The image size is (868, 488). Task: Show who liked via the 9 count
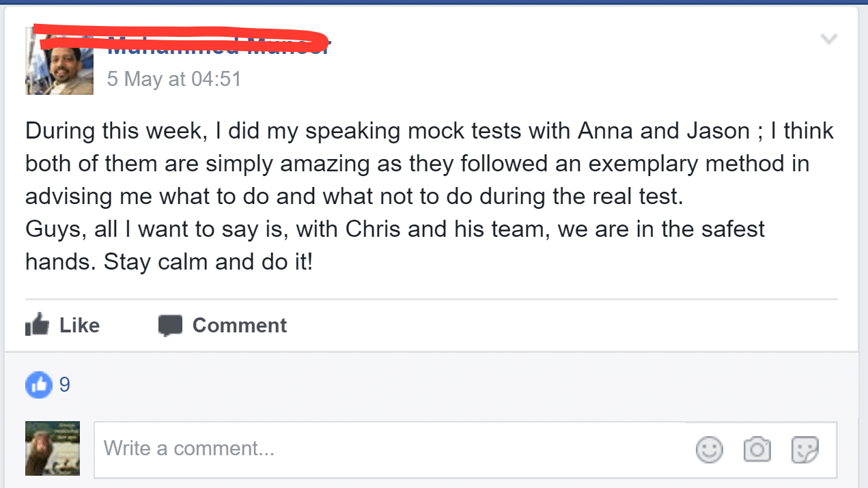point(64,385)
